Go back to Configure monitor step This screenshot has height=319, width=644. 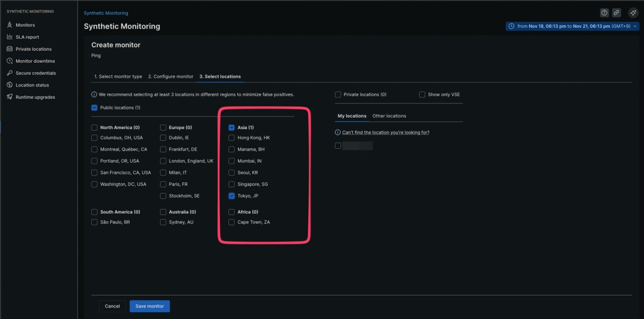pos(171,76)
